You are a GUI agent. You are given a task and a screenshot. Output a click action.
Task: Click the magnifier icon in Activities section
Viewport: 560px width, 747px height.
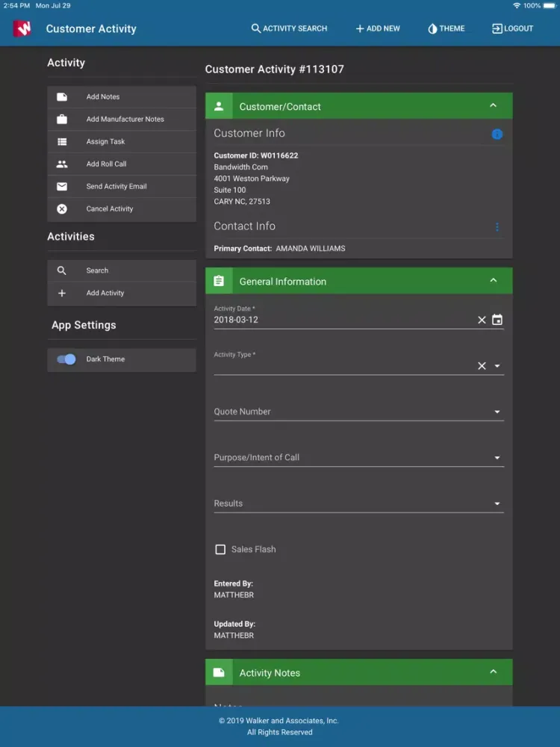(x=62, y=270)
